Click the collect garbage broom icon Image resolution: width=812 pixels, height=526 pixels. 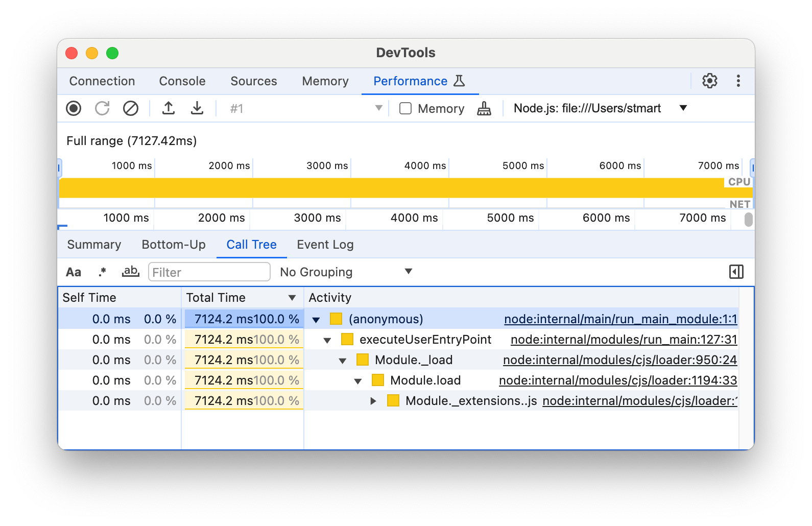(484, 109)
